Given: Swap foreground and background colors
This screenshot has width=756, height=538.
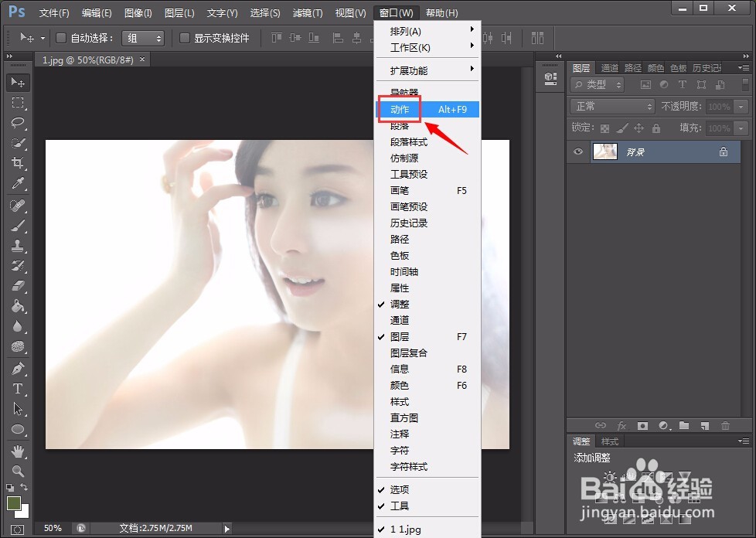Looking at the screenshot, I should coord(25,488).
